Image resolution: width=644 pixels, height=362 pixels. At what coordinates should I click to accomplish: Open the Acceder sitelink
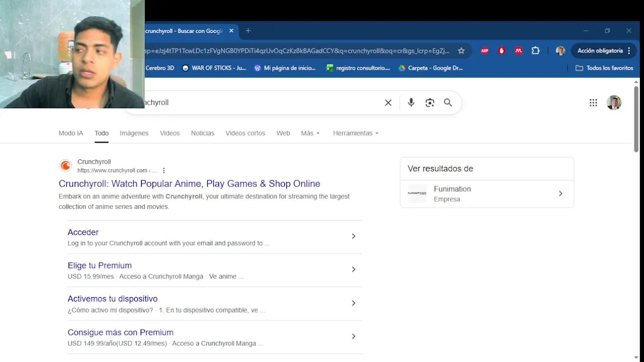click(x=83, y=232)
